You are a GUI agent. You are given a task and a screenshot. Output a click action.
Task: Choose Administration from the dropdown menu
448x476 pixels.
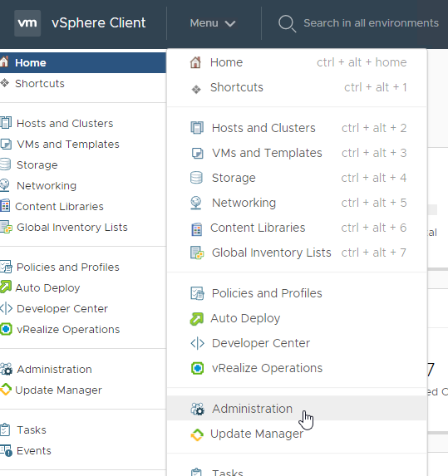pyautogui.click(x=297, y=409)
